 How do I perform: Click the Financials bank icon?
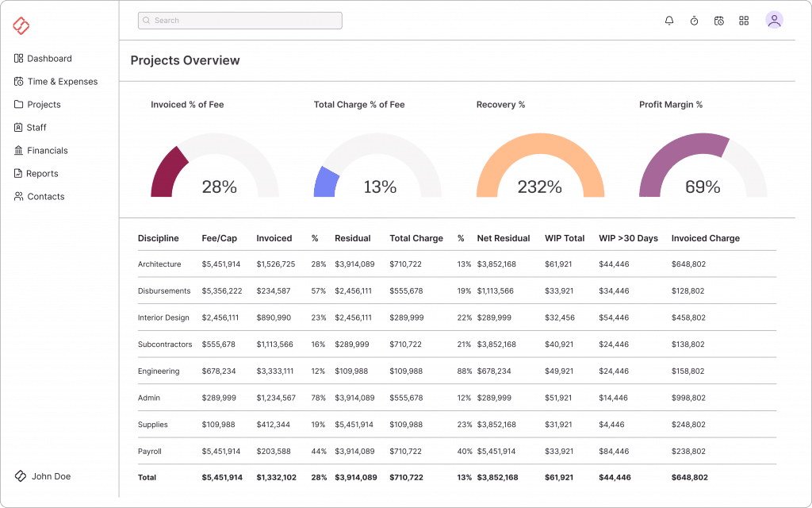[19, 151]
